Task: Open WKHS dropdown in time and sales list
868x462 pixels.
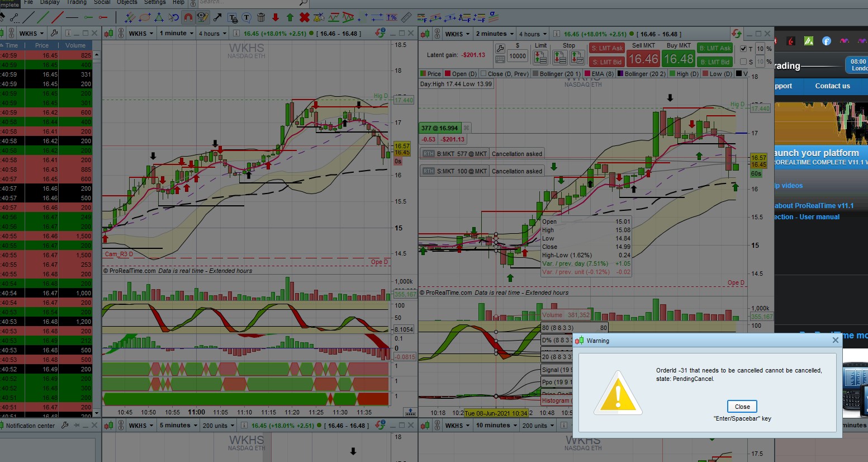Action: (31, 34)
